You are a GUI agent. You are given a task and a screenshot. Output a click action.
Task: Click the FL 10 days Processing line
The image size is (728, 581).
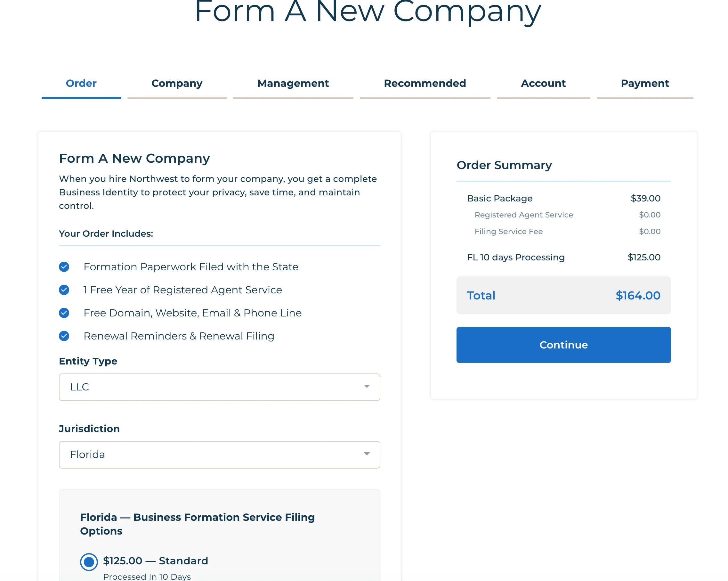[516, 258]
